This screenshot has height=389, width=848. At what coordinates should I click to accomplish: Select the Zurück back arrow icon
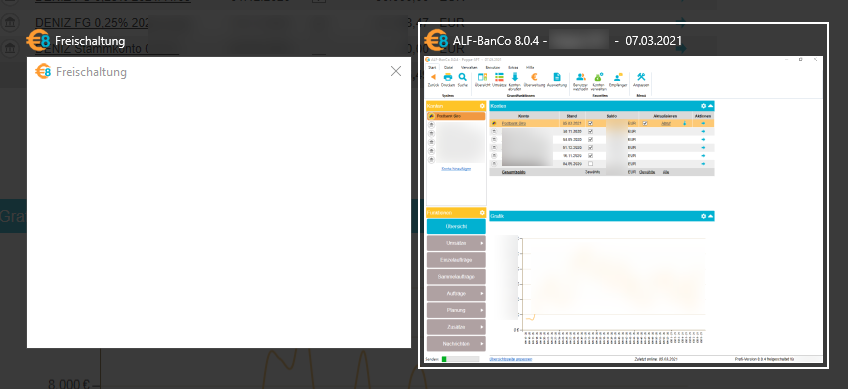tap(433, 77)
